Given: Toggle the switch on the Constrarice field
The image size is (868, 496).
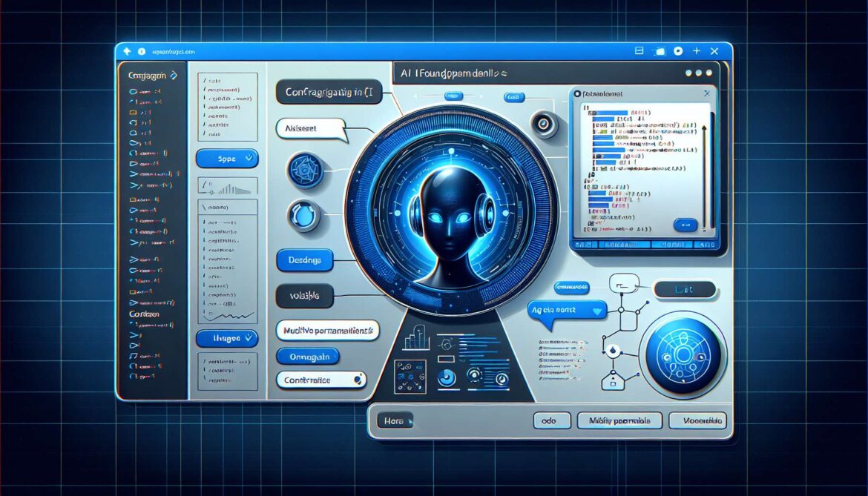Looking at the screenshot, I should coord(358,379).
